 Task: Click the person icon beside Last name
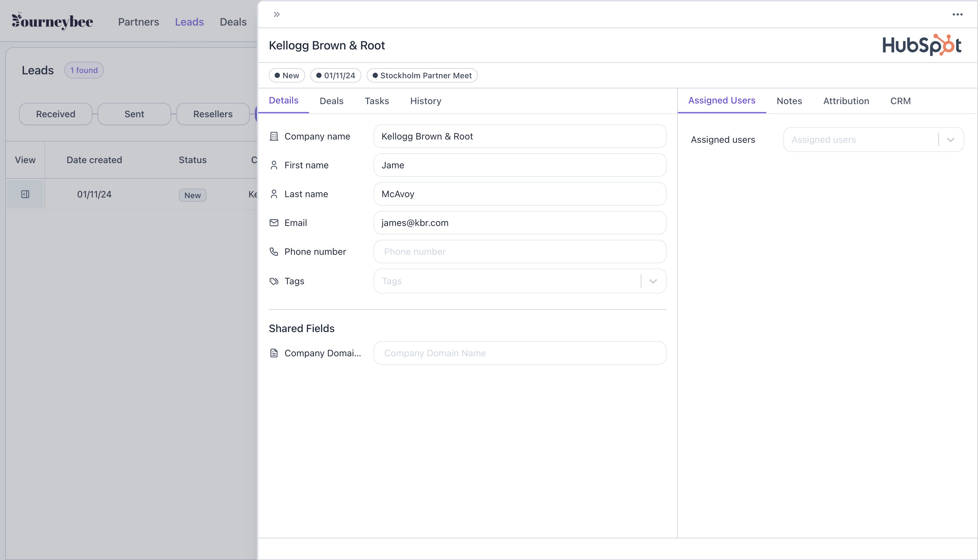click(274, 194)
